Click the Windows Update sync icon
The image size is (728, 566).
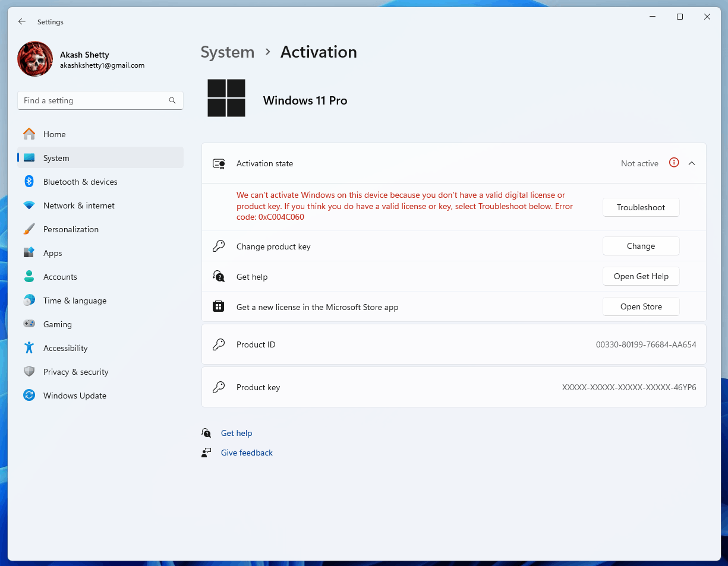[29, 396]
